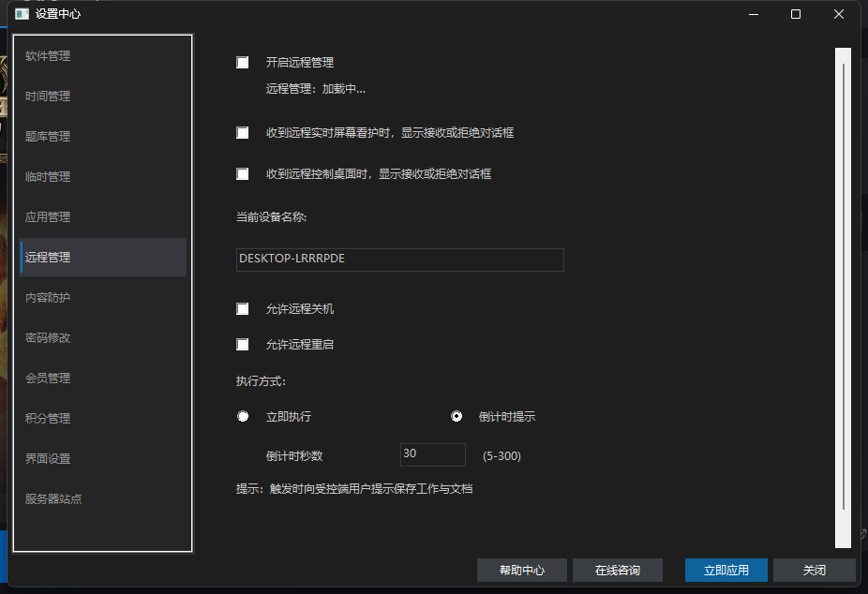Screen dimensions: 868x594
Task: Go to 服务器站点 settings
Action: pyautogui.click(x=103, y=498)
